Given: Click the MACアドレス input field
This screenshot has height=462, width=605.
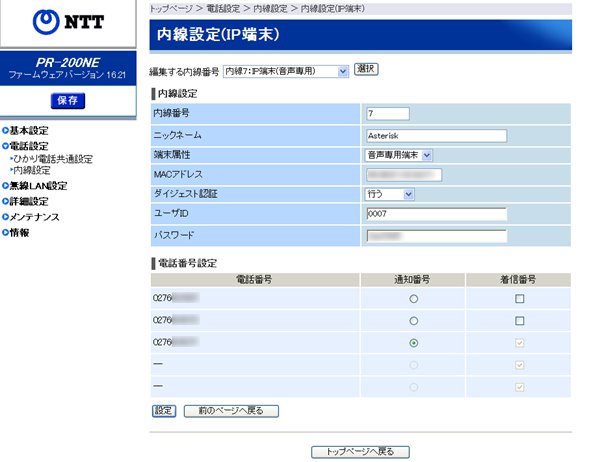Looking at the screenshot, I should [x=404, y=175].
